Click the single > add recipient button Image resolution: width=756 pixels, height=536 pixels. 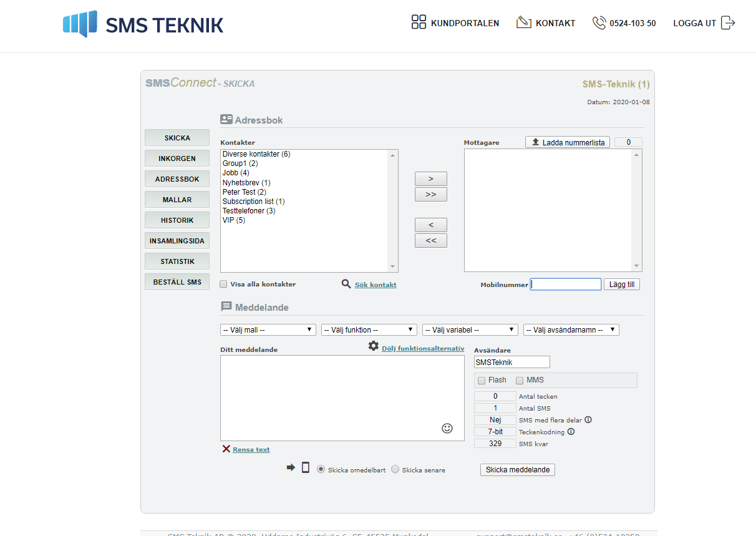tap(431, 178)
